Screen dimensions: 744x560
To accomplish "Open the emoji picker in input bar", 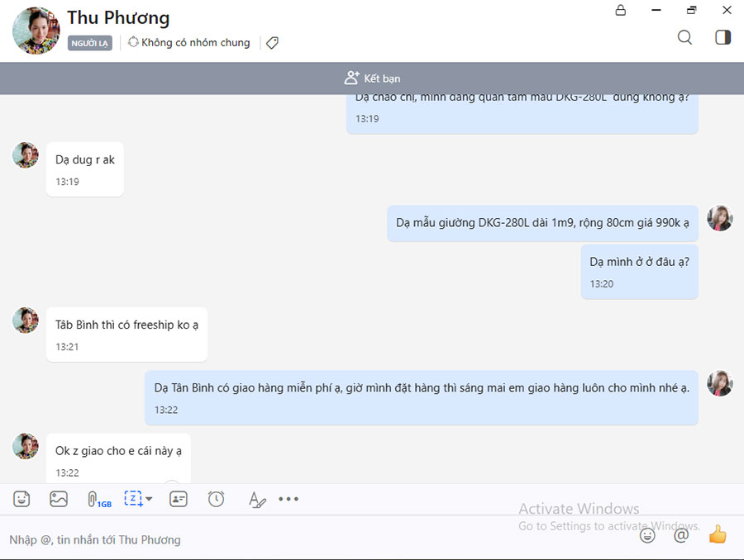I will (647, 535).
